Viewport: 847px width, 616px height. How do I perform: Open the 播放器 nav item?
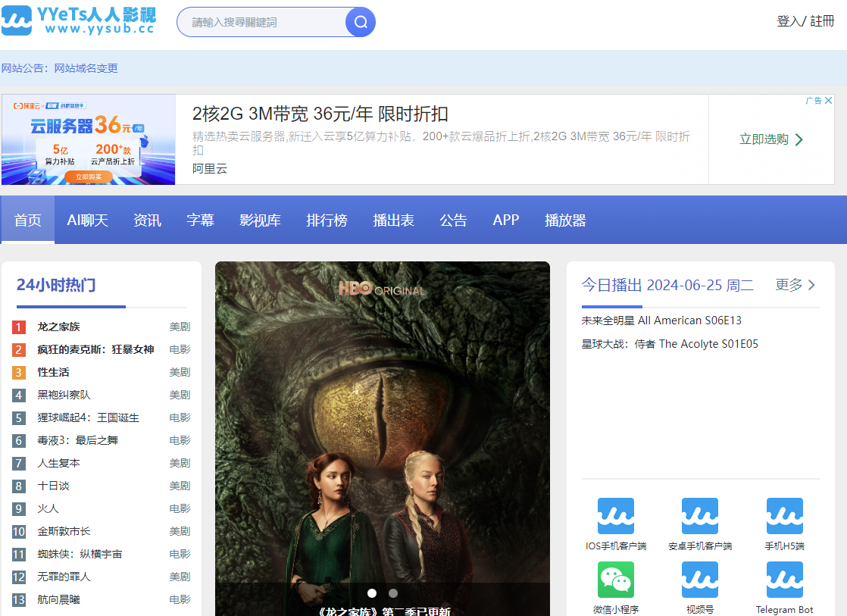(x=565, y=220)
